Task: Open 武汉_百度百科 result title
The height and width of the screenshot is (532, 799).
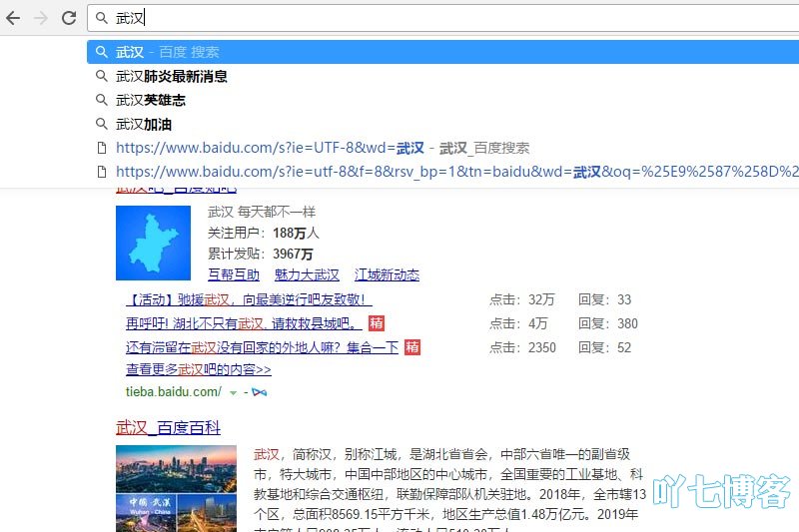Action: [168, 427]
